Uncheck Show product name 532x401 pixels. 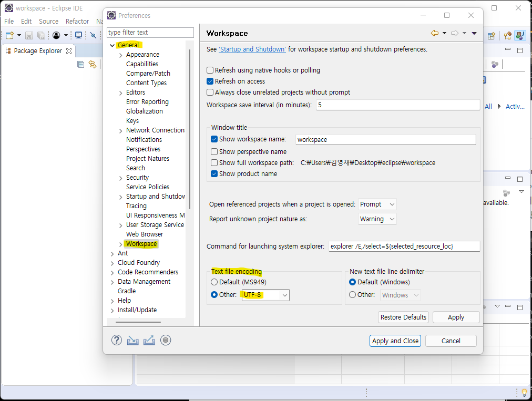coord(214,174)
